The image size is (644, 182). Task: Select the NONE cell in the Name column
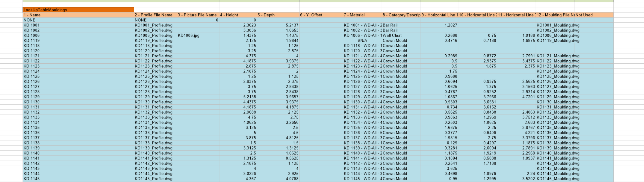tap(78, 20)
